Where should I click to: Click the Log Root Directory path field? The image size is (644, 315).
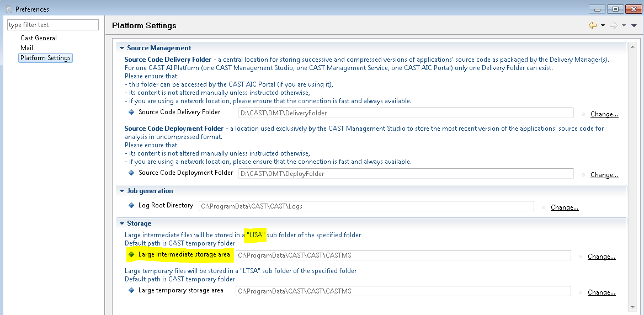(366, 206)
